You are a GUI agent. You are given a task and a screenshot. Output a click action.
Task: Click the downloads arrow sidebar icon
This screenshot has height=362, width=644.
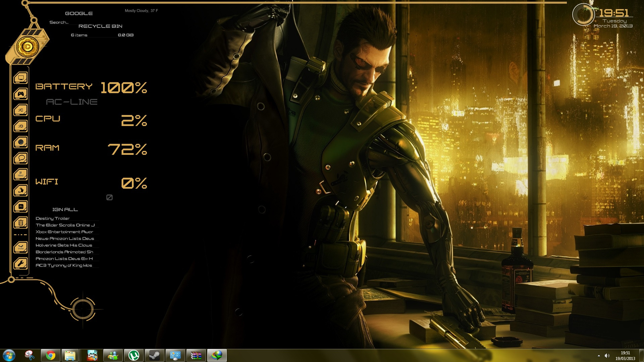21,190
